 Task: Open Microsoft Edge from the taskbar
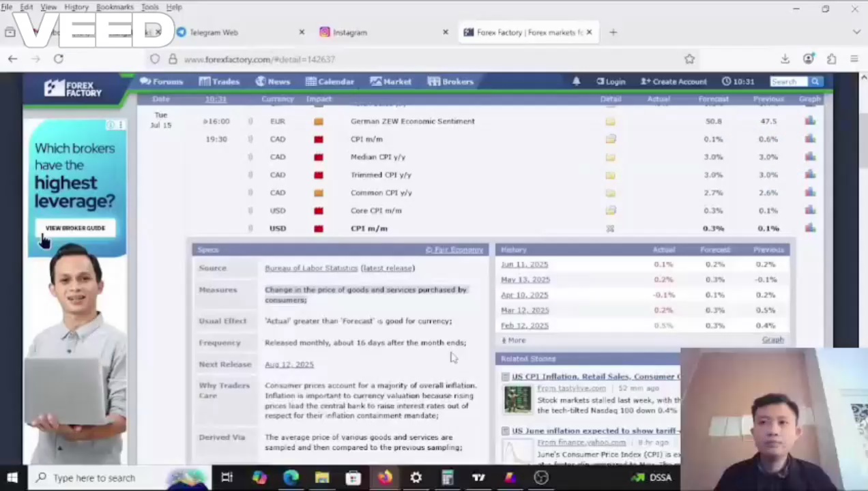pyautogui.click(x=291, y=478)
